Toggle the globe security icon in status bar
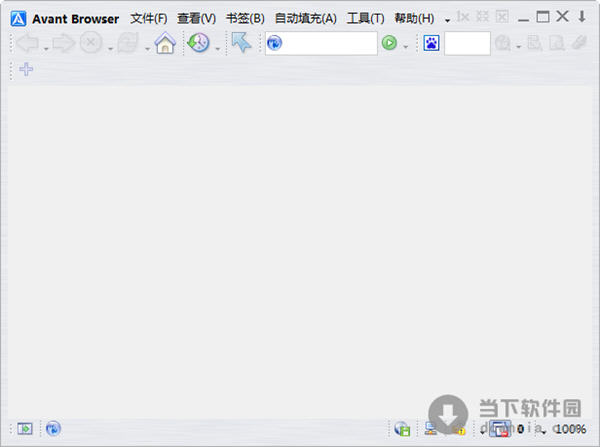This screenshot has width=600, height=447. click(402, 428)
